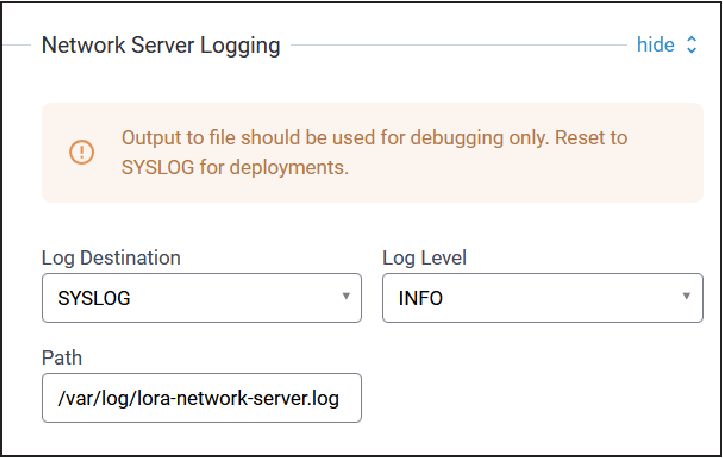
Task: Select the INFO value in Log Level
Action: (x=421, y=298)
